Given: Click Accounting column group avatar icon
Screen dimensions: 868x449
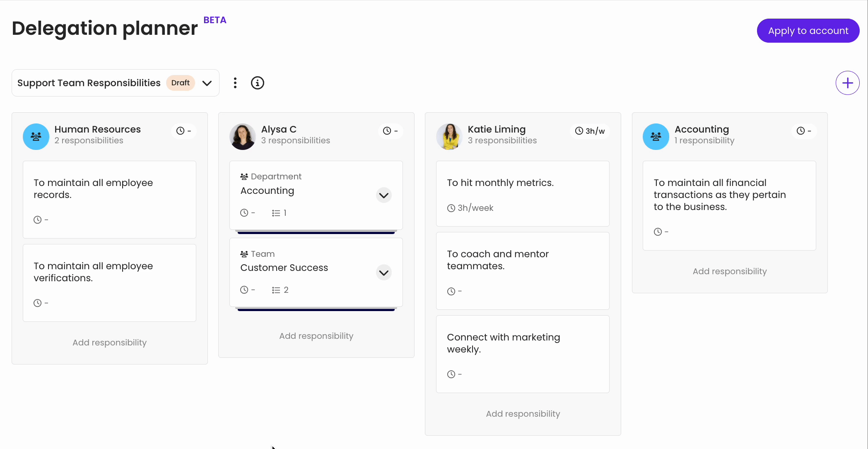Looking at the screenshot, I should click(x=656, y=136).
